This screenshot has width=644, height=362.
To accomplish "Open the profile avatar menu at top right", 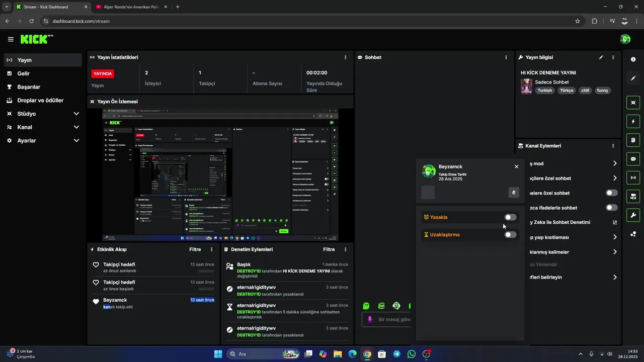I will [x=625, y=39].
